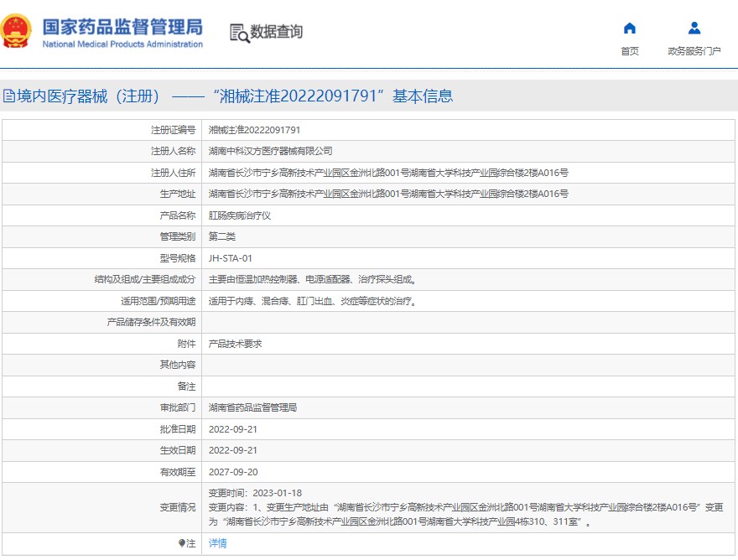Viewport: 738px width, 560px height.
Task: Go to 首页 via its text label
Action: (x=630, y=51)
